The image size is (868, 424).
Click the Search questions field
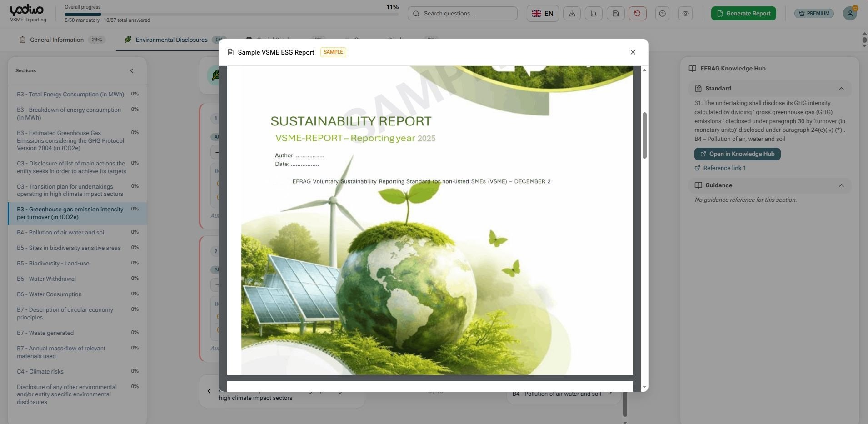[462, 14]
